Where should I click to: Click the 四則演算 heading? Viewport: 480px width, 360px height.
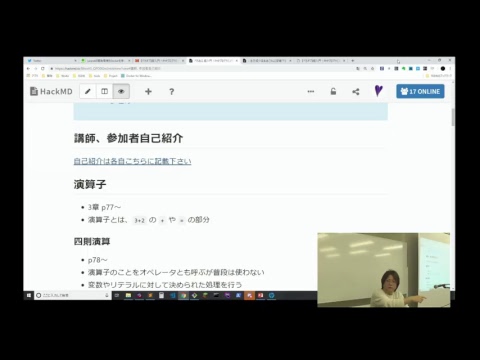pyautogui.click(x=92, y=241)
